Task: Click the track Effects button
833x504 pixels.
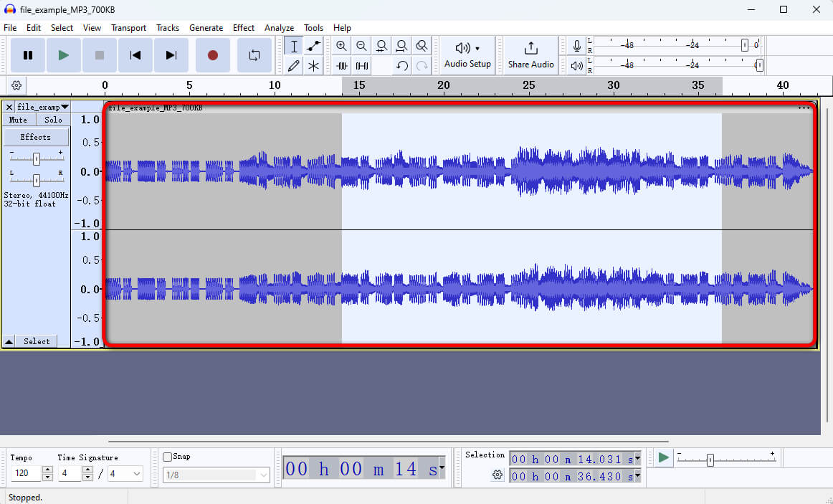Action: coord(36,137)
